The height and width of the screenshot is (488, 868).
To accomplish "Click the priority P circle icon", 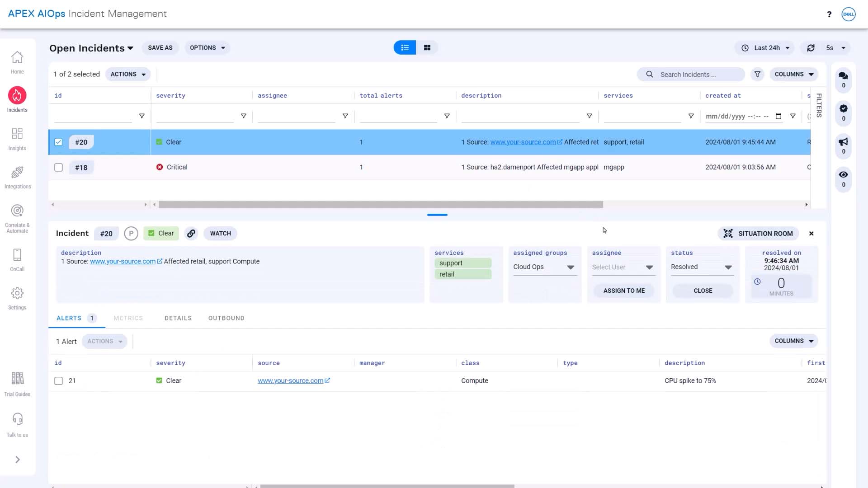I will click(131, 234).
